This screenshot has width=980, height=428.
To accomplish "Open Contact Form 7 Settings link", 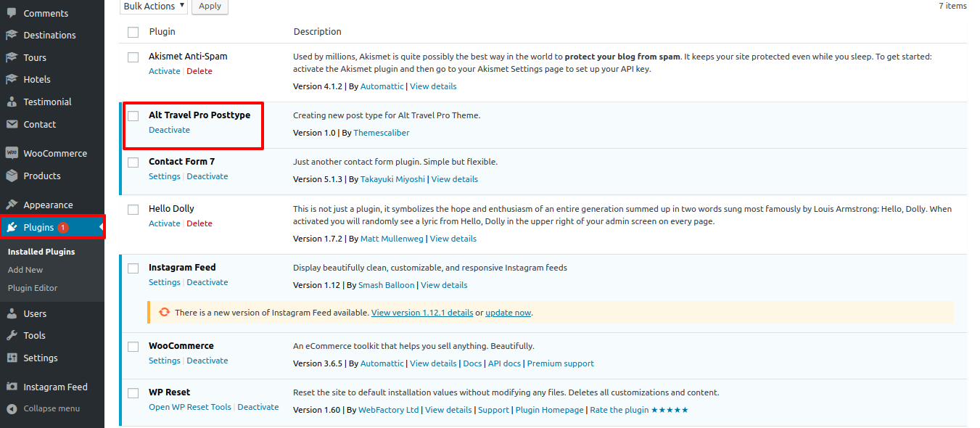I will coord(165,176).
